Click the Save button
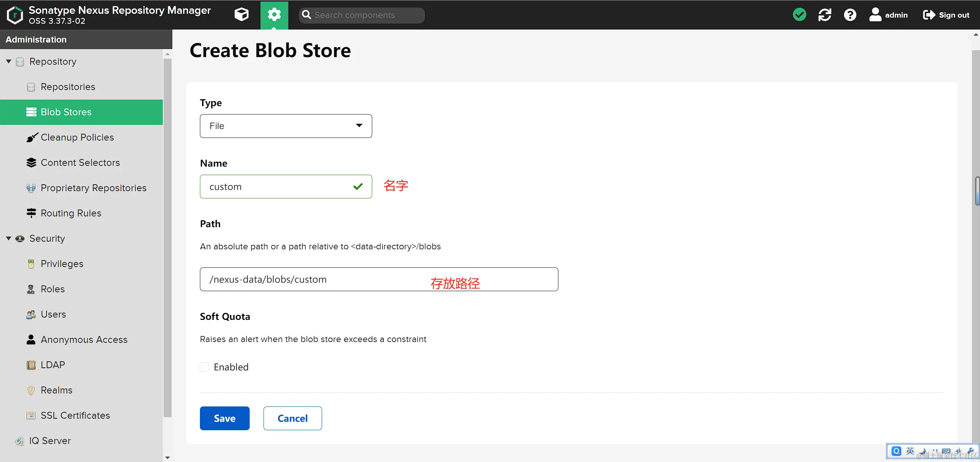Viewport: 980px width, 462px height. point(224,418)
